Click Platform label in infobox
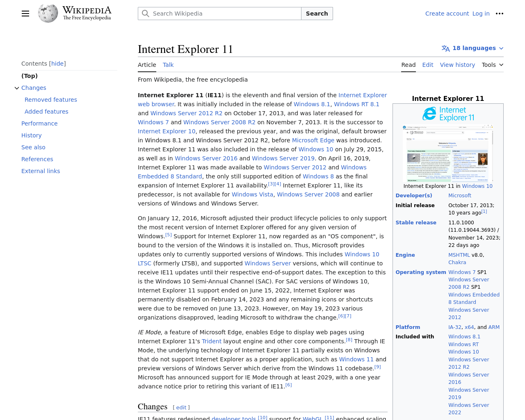 click(x=408, y=327)
